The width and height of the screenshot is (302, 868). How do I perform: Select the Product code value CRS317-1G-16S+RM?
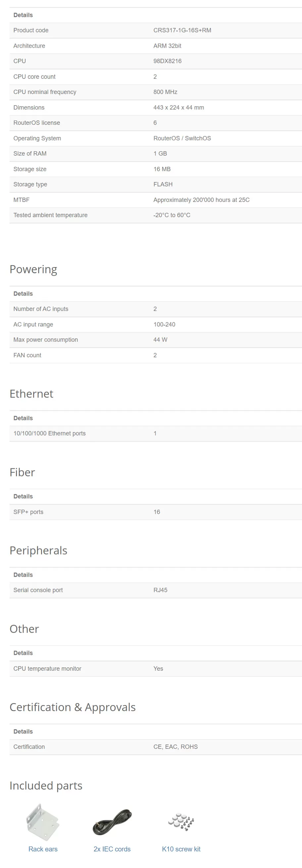[x=182, y=30]
